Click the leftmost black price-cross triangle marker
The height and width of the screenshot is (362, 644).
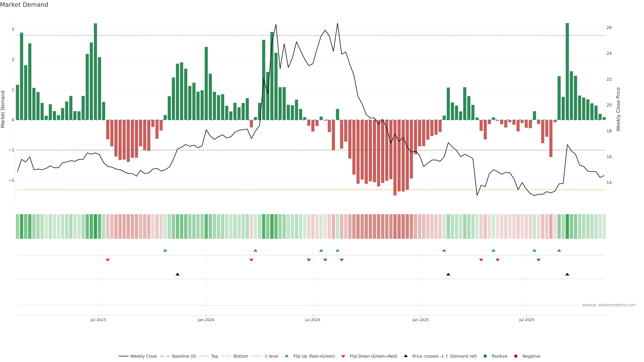point(177,274)
